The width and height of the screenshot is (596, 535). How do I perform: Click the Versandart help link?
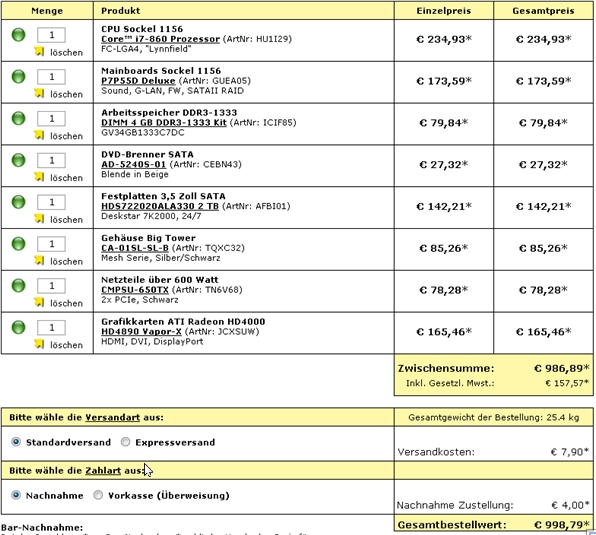113,417
